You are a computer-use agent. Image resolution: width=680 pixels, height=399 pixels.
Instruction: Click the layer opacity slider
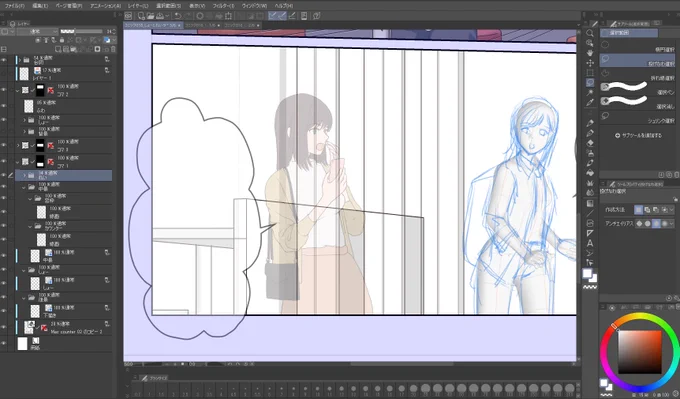(82, 31)
